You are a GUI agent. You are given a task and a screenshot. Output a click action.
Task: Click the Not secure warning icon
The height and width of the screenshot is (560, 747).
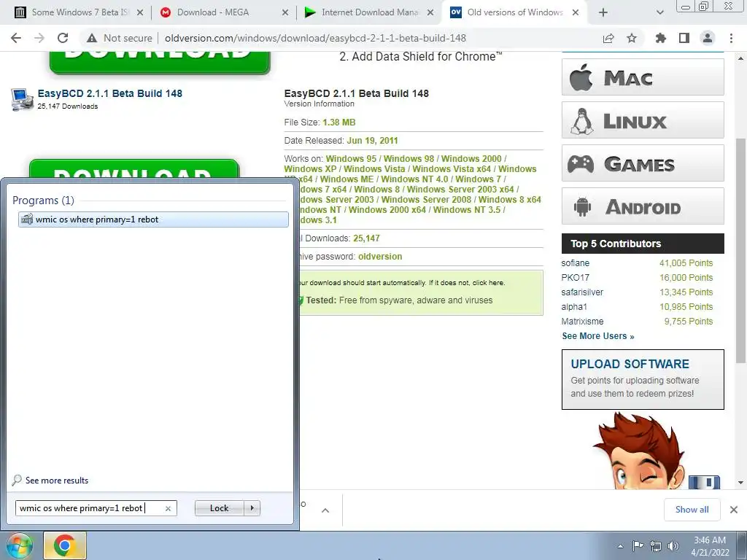pyautogui.click(x=92, y=38)
